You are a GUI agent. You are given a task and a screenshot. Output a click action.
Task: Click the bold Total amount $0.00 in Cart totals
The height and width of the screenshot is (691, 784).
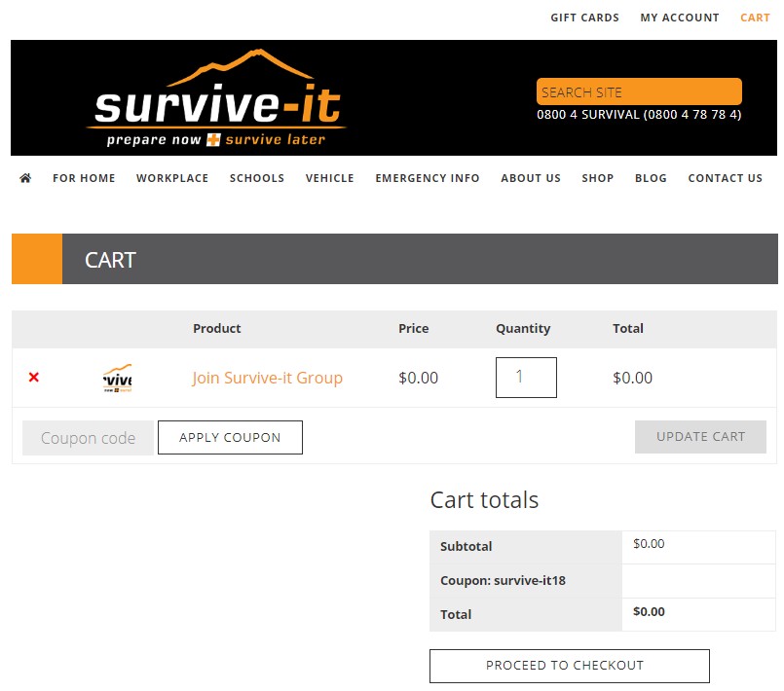[x=649, y=611]
